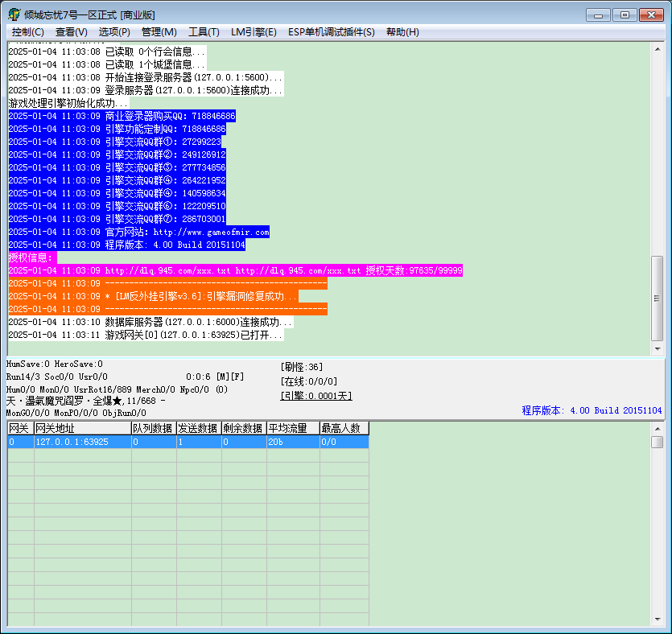Maximize the 倾城忘忧7号 window
The image size is (672, 634).
click(625, 15)
